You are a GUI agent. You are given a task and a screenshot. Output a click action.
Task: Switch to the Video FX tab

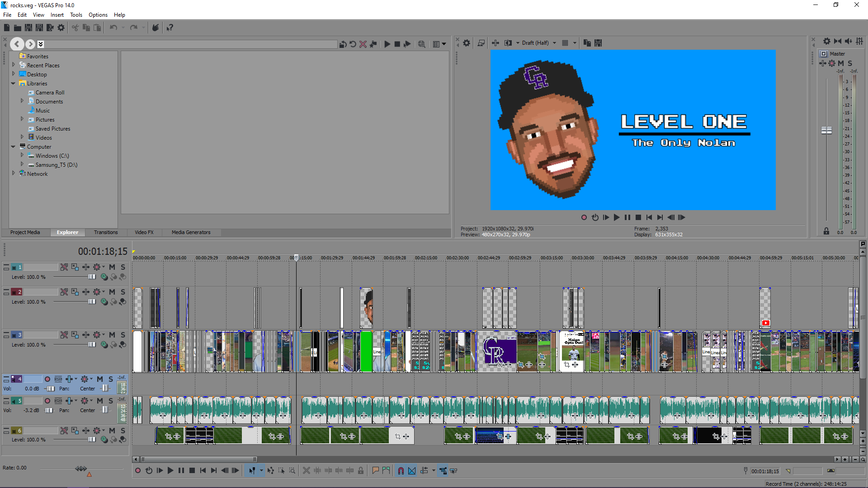[144, 232]
